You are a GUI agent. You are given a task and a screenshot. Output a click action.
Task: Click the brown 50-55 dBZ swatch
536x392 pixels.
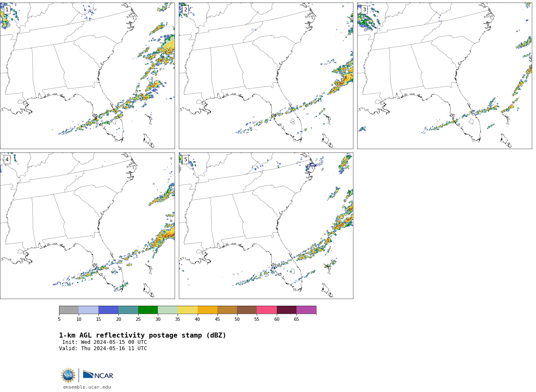tap(247, 310)
